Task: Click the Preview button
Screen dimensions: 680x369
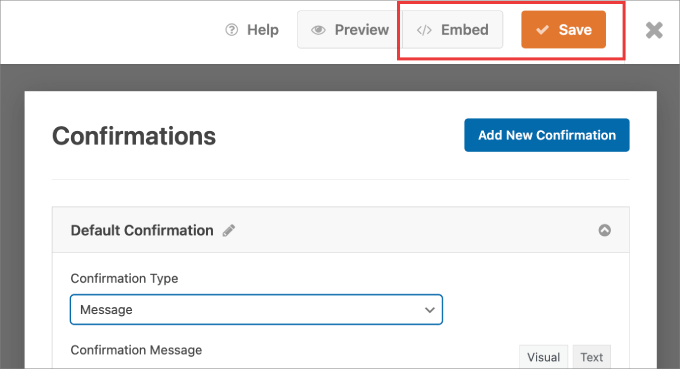Action: [x=350, y=29]
